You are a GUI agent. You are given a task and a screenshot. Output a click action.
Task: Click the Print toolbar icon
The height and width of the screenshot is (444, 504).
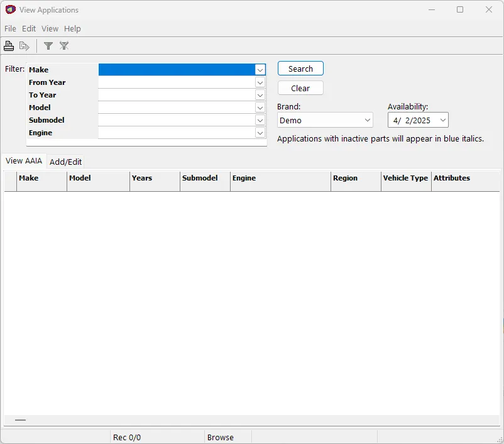9,46
